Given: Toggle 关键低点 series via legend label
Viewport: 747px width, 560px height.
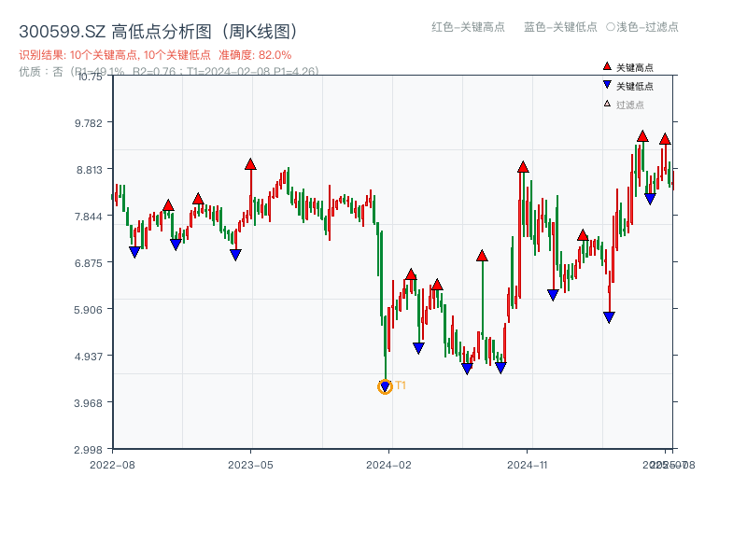Looking at the screenshot, I should (x=635, y=86).
